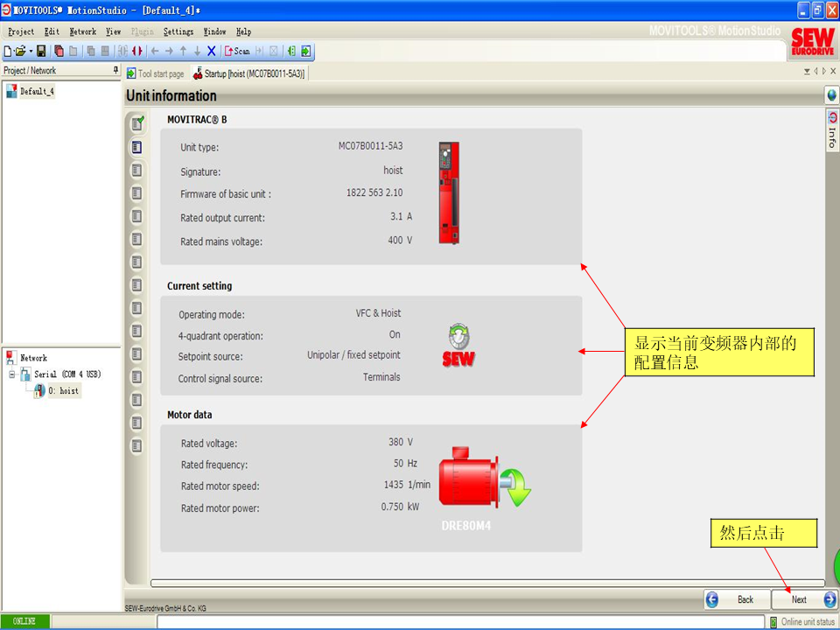Open the Info side tab on right edge
The image size is (840, 630).
point(831,131)
